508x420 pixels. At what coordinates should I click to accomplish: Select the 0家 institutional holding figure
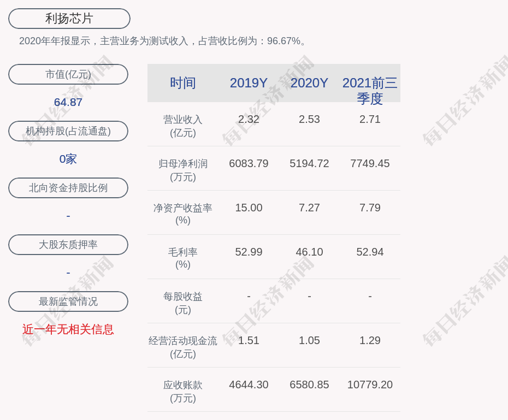coord(68,159)
